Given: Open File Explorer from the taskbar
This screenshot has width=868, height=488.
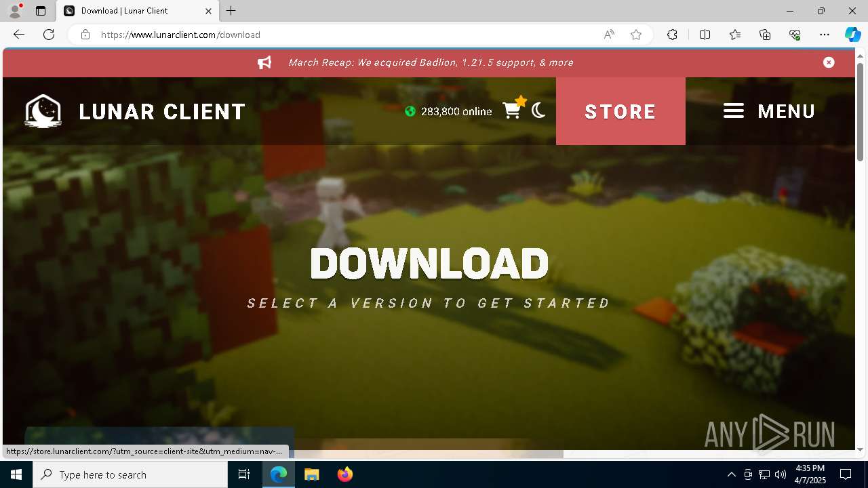Looking at the screenshot, I should tap(312, 474).
